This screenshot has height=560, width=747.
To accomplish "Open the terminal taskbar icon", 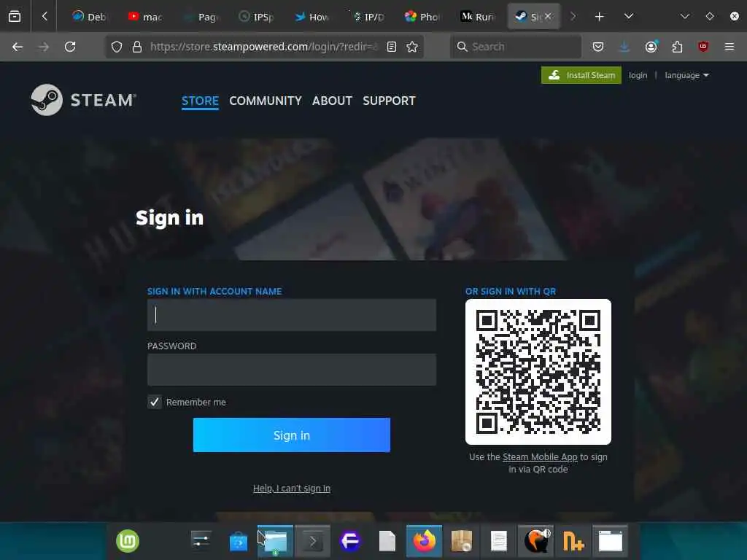I will coord(312,541).
